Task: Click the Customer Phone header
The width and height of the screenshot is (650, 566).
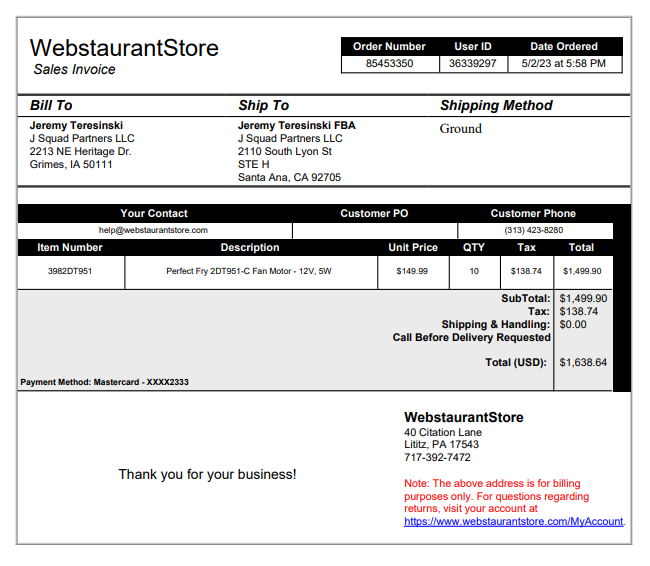Action: pos(533,214)
